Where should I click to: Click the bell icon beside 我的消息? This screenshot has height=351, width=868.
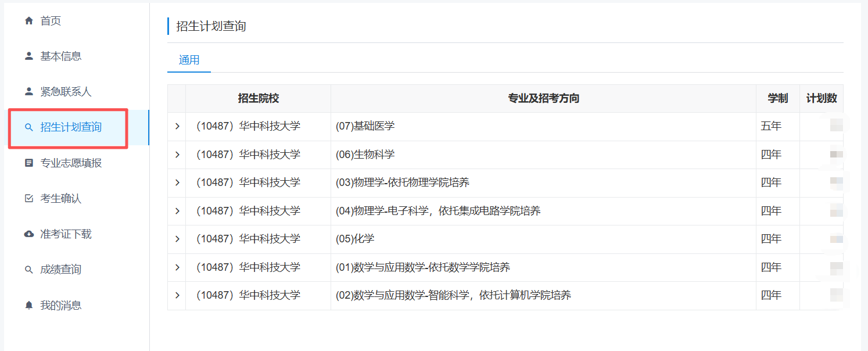29,305
